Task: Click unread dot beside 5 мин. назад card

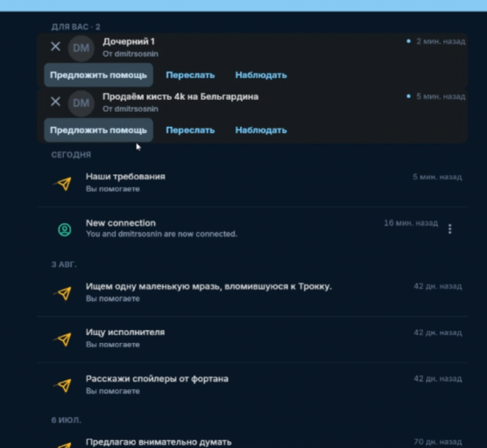Action: click(408, 96)
